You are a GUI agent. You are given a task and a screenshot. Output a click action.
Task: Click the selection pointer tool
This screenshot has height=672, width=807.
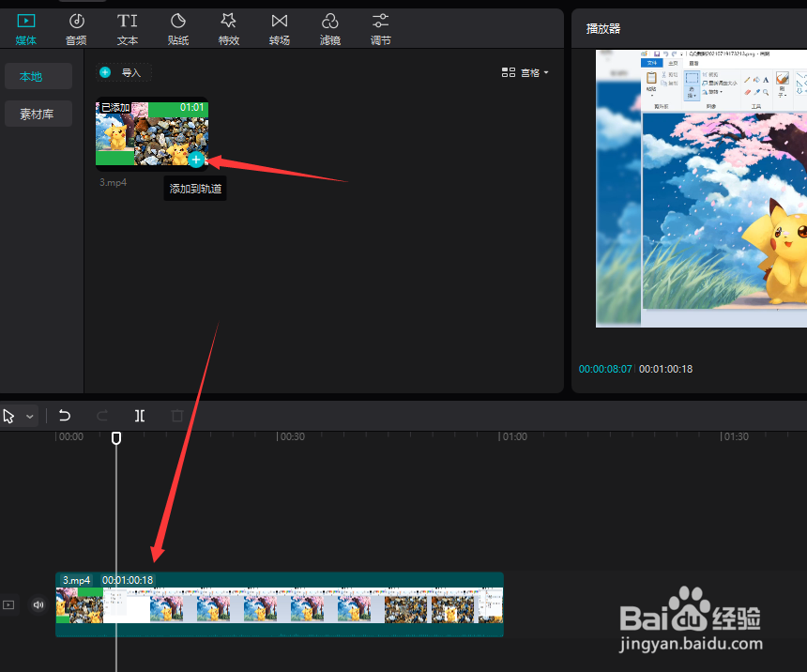click(8, 416)
